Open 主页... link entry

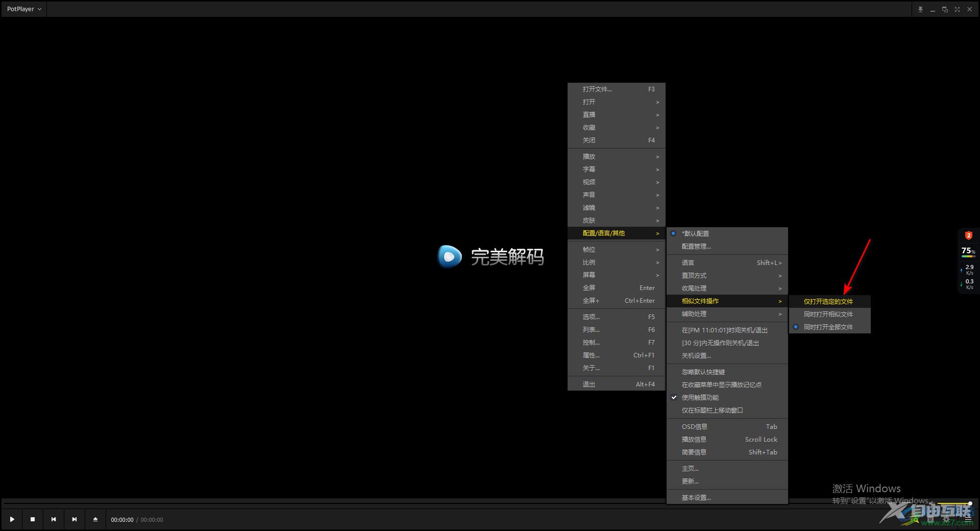pos(727,468)
